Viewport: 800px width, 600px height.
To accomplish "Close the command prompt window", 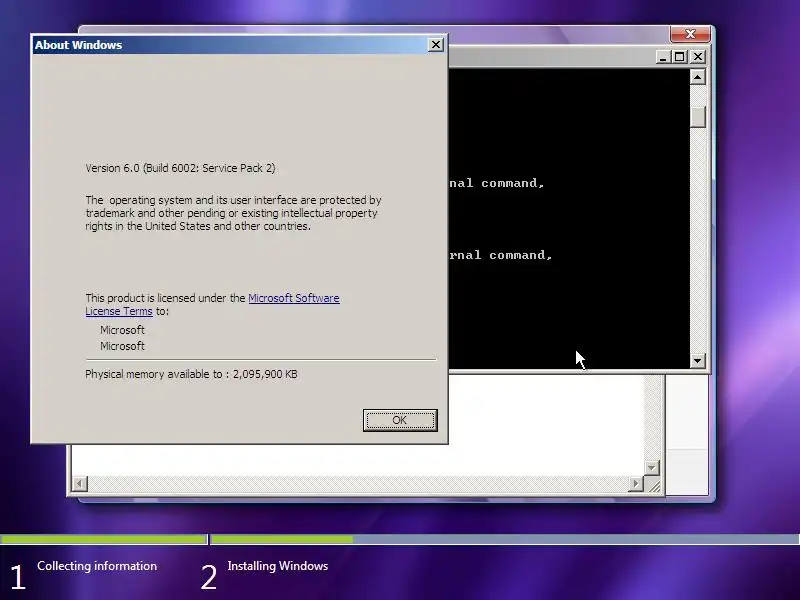I will (x=697, y=57).
